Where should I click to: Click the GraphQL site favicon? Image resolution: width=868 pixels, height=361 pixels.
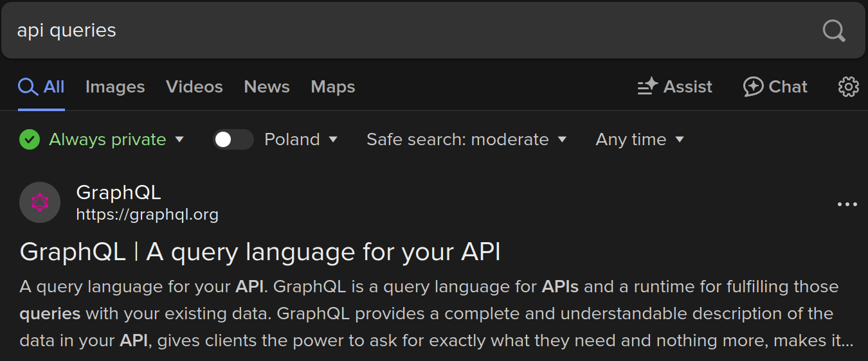[40, 202]
